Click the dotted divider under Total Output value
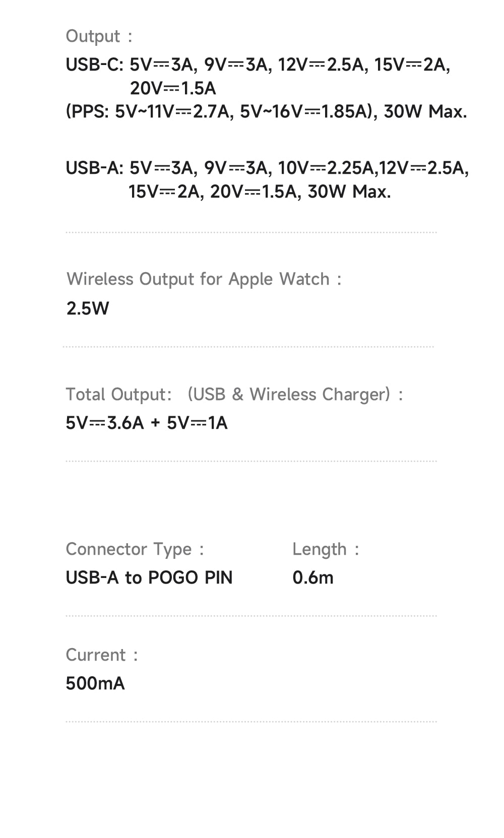 coord(251,461)
